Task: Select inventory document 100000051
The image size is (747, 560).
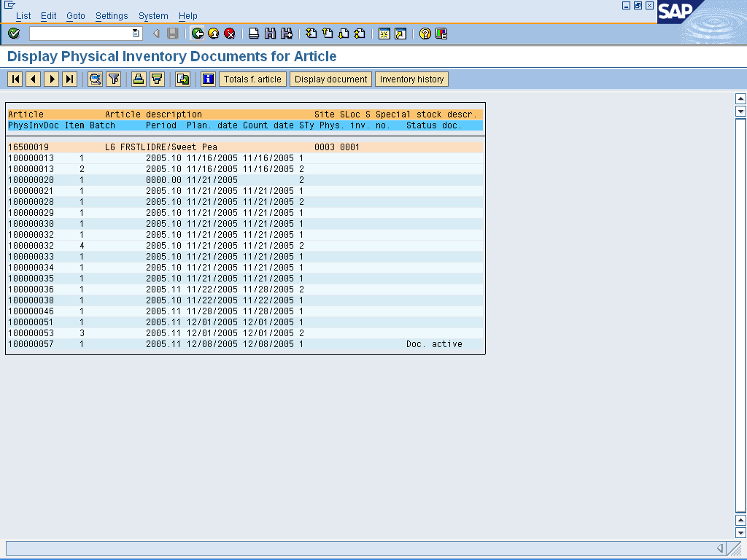Action: [31, 322]
